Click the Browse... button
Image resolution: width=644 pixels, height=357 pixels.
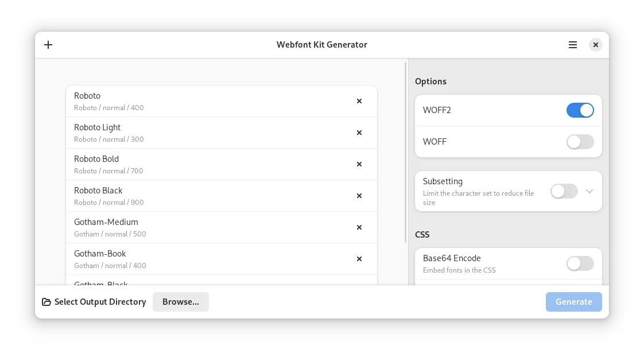pyautogui.click(x=181, y=302)
